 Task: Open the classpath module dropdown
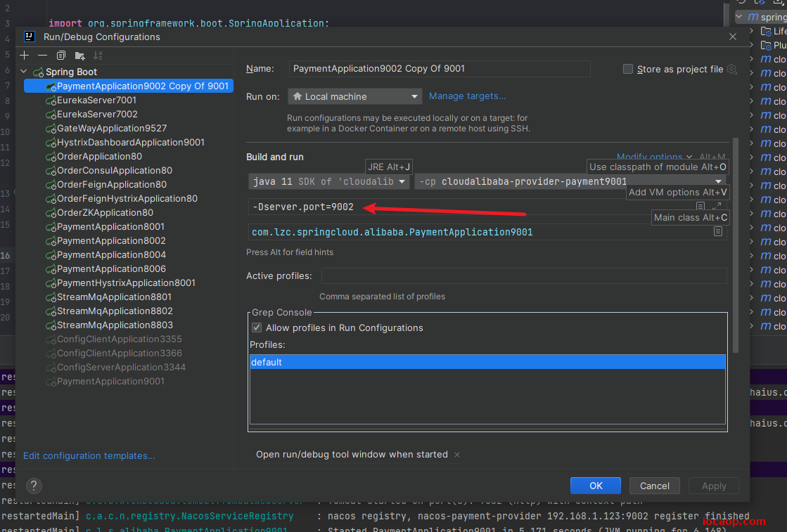[x=570, y=181]
